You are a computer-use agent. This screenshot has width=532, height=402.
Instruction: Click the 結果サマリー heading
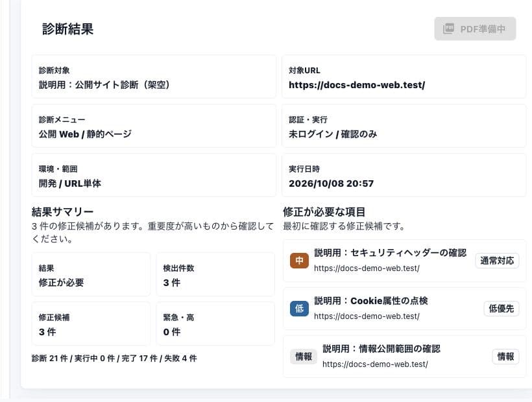pyautogui.click(x=62, y=212)
